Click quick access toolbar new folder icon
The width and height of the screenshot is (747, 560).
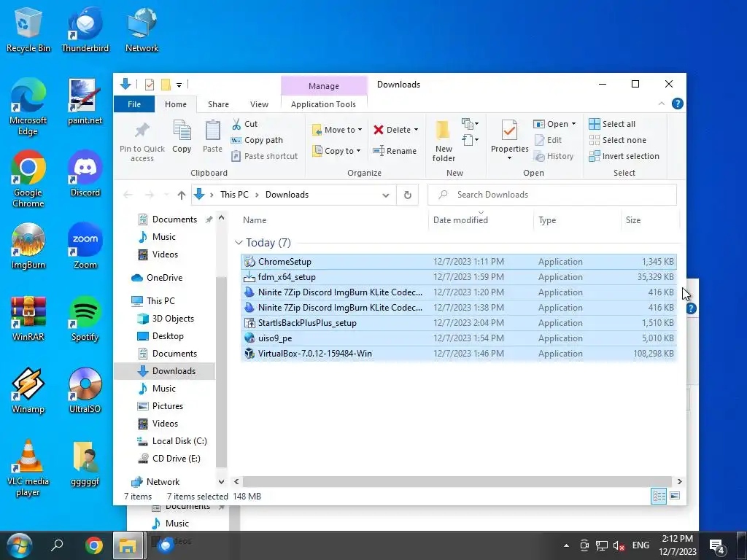166,85
